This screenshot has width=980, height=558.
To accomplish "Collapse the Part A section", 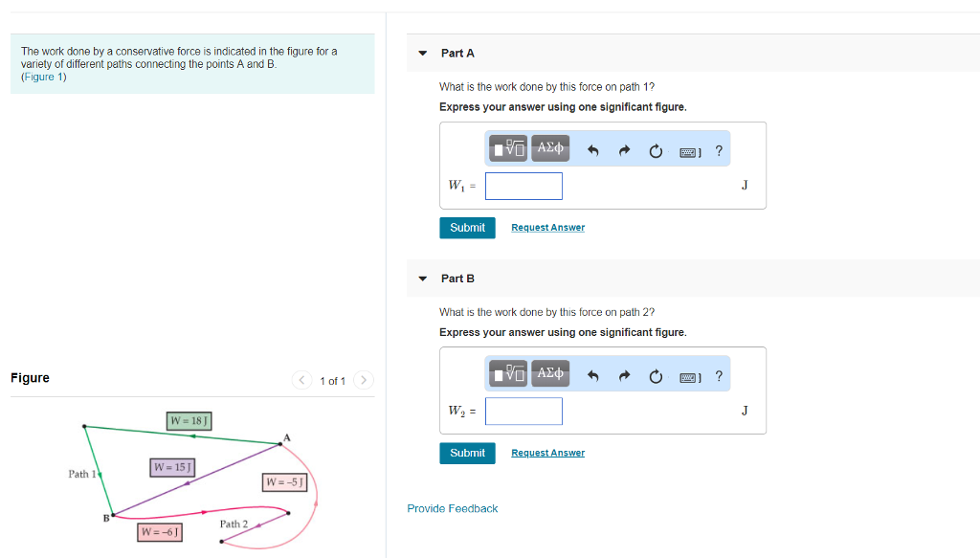I will [x=422, y=53].
